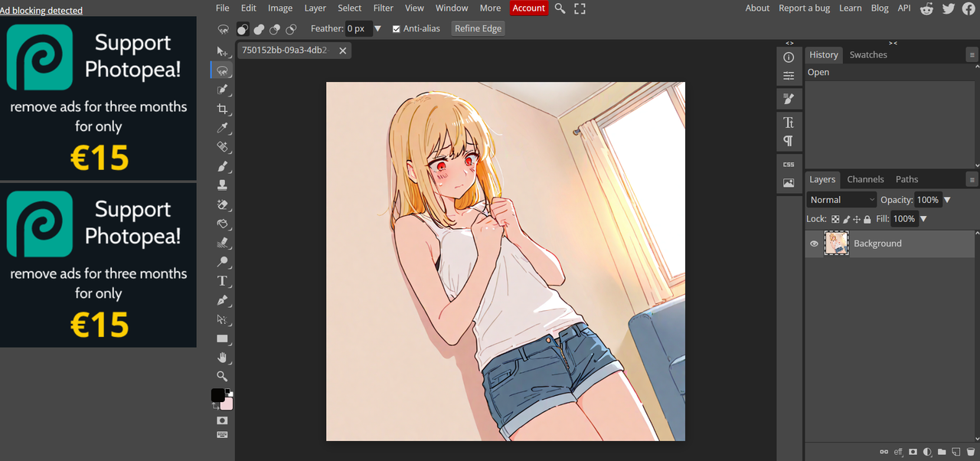The image size is (980, 461).
Task: Open the Feather value dropdown arrow
Action: [x=377, y=29]
